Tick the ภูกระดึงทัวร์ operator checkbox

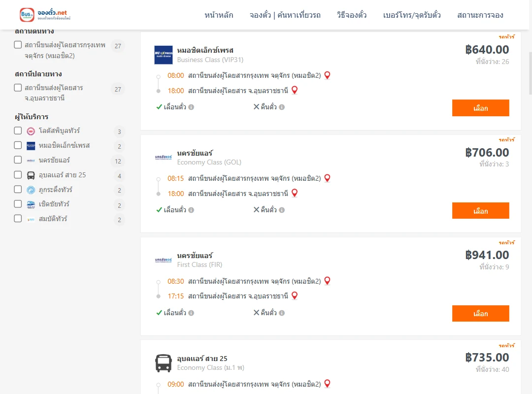pos(18,189)
